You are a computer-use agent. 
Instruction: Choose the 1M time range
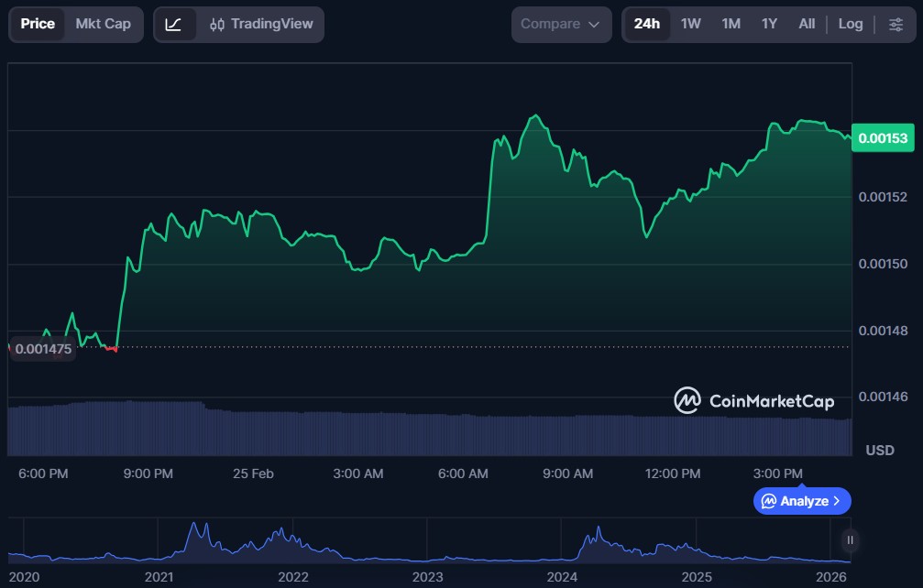(x=731, y=24)
